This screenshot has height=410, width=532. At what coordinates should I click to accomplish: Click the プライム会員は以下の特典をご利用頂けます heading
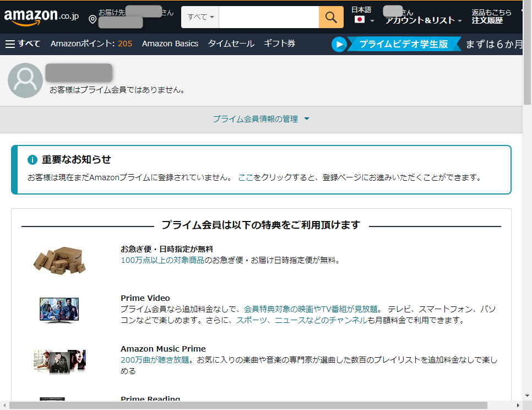pos(261,225)
